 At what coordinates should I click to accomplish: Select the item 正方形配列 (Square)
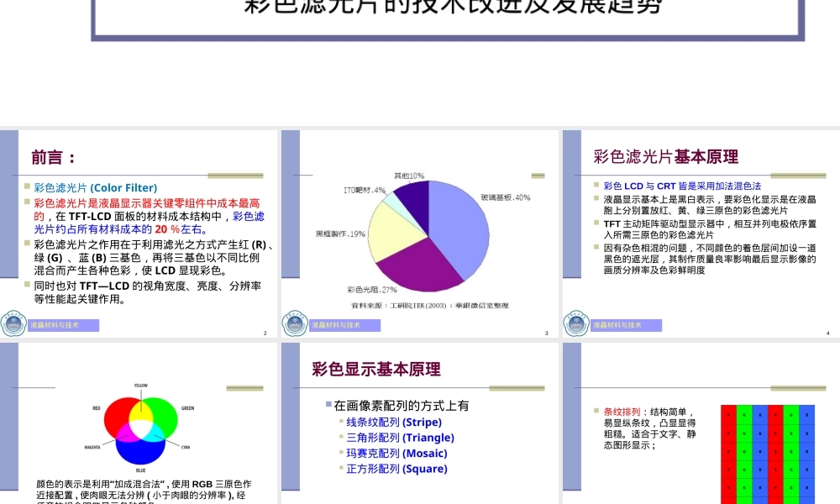point(396,469)
